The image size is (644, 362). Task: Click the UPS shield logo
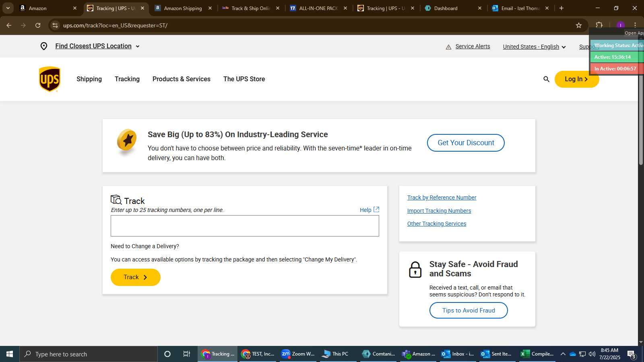[x=50, y=79]
